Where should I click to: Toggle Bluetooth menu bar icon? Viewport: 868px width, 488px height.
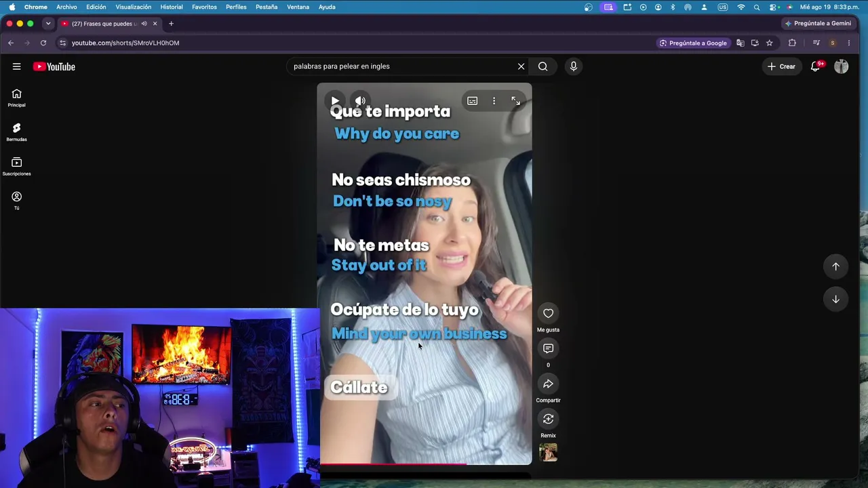click(673, 7)
